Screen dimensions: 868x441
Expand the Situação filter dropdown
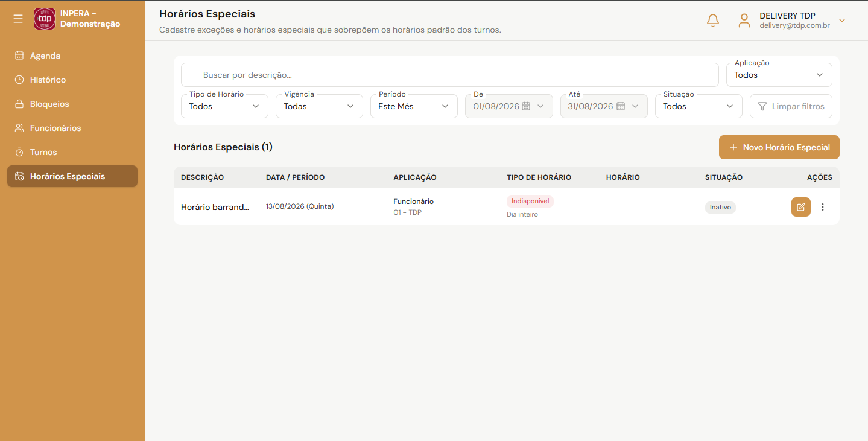(699, 106)
